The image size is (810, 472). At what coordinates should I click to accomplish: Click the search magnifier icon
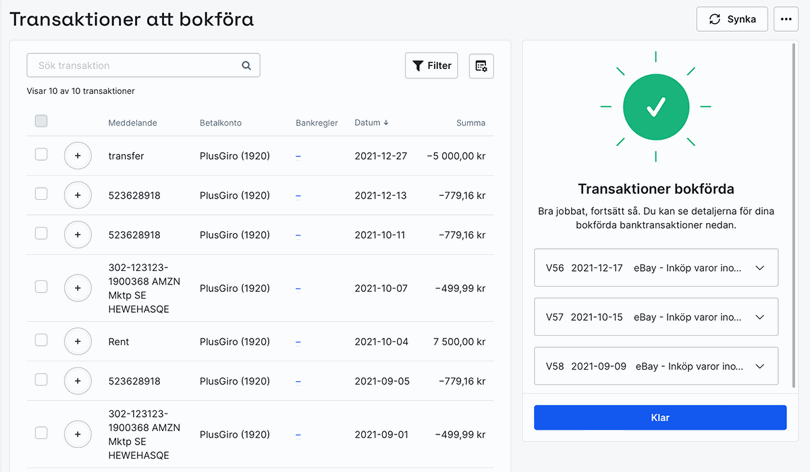pyautogui.click(x=246, y=66)
